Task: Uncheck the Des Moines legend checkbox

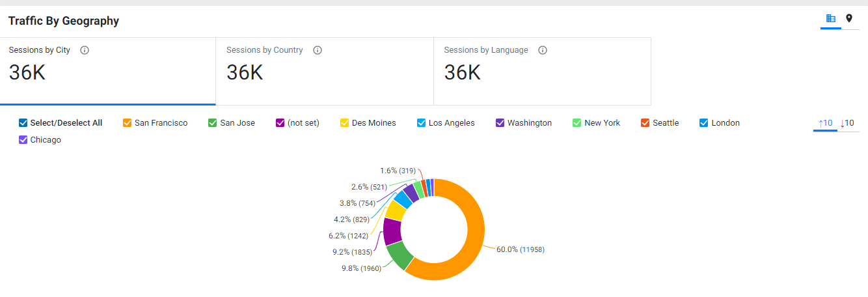Action: click(x=345, y=123)
